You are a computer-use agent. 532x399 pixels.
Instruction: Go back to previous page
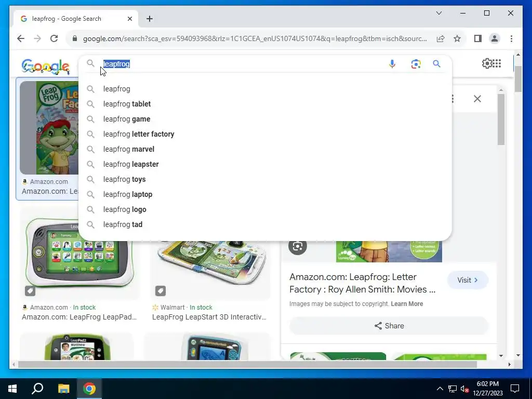[x=21, y=38]
